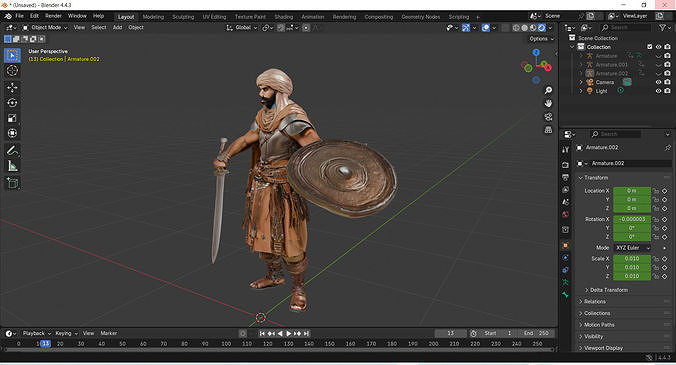Open Global transform orientation dropdown

point(242,28)
